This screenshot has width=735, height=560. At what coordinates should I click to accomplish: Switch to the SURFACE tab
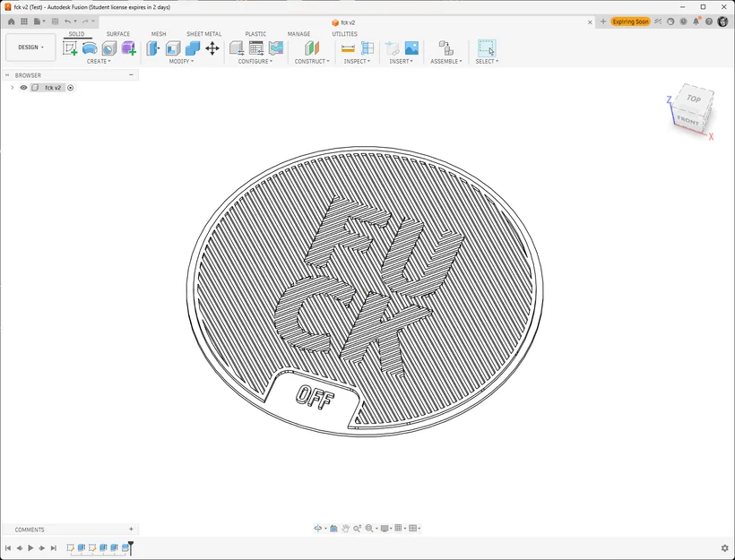click(117, 34)
